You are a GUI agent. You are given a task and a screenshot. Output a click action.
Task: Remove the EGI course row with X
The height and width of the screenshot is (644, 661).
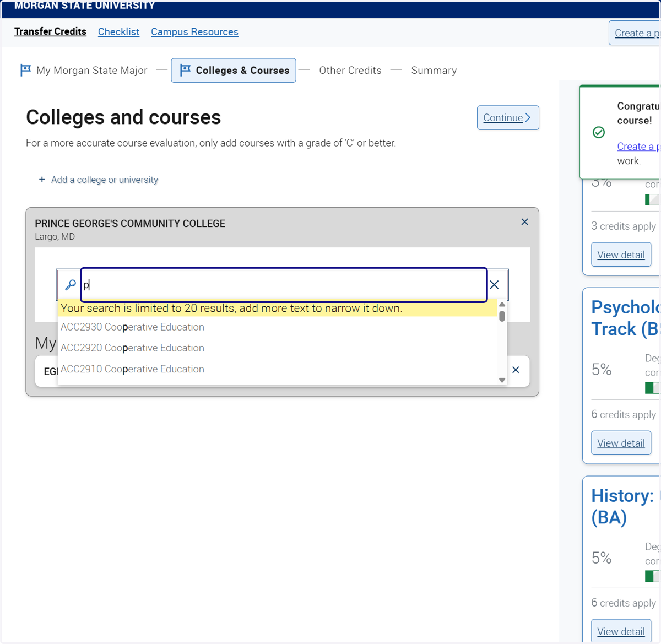click(516, 370)
